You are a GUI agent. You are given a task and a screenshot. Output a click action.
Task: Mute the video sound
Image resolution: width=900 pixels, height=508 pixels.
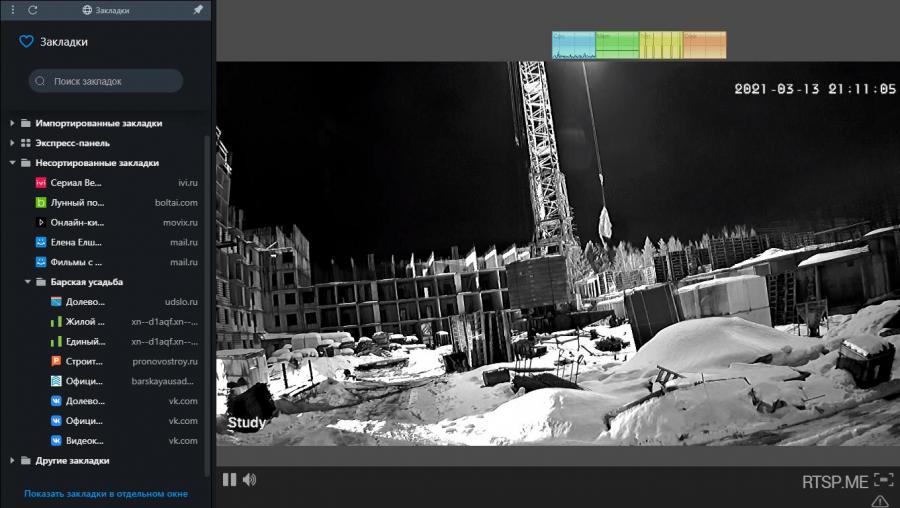249,479
